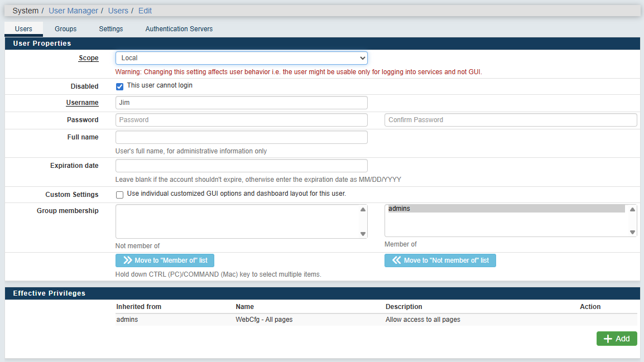The height and width of the screenshot is (362, 644).
Task: Click the double right-chevron icon on Move to "Member of"
Action: pyautogui.click(x=127, y=260)
